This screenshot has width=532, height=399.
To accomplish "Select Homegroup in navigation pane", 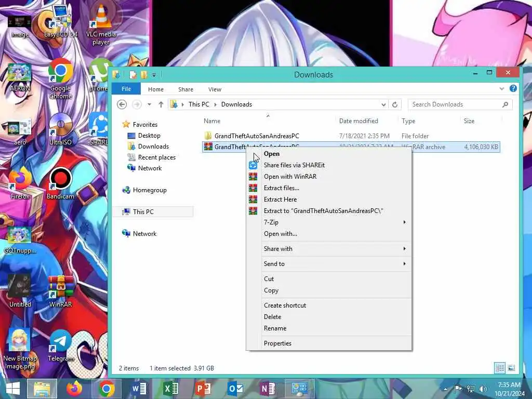I will (x=144, y=190).
